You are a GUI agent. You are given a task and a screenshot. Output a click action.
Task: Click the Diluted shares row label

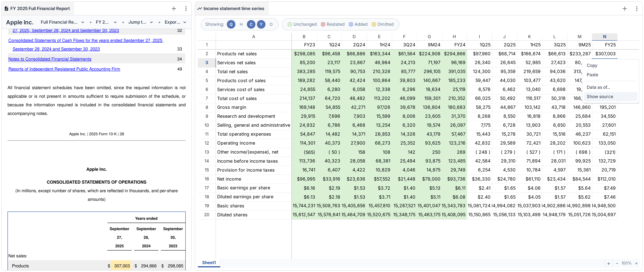pyautogui.click(x=232, y=215)
